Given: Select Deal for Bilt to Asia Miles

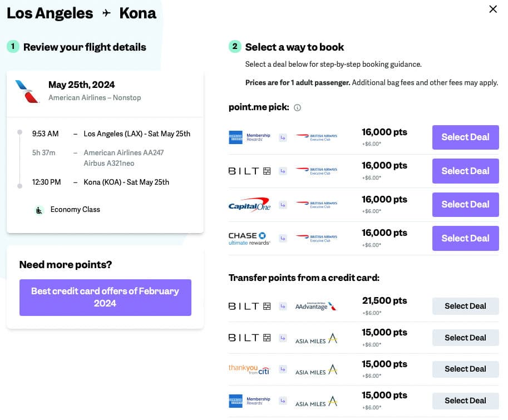Looking at the screenshot, I should click(465, 338).
